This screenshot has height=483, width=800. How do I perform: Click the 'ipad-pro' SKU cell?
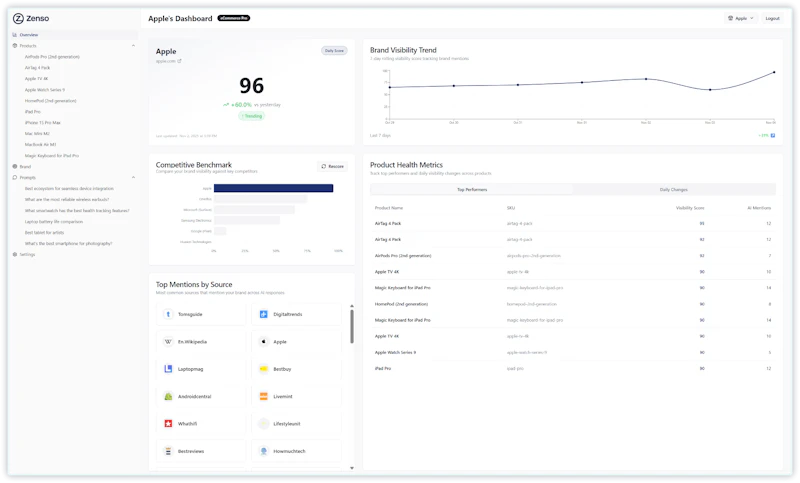pos(515,368)
